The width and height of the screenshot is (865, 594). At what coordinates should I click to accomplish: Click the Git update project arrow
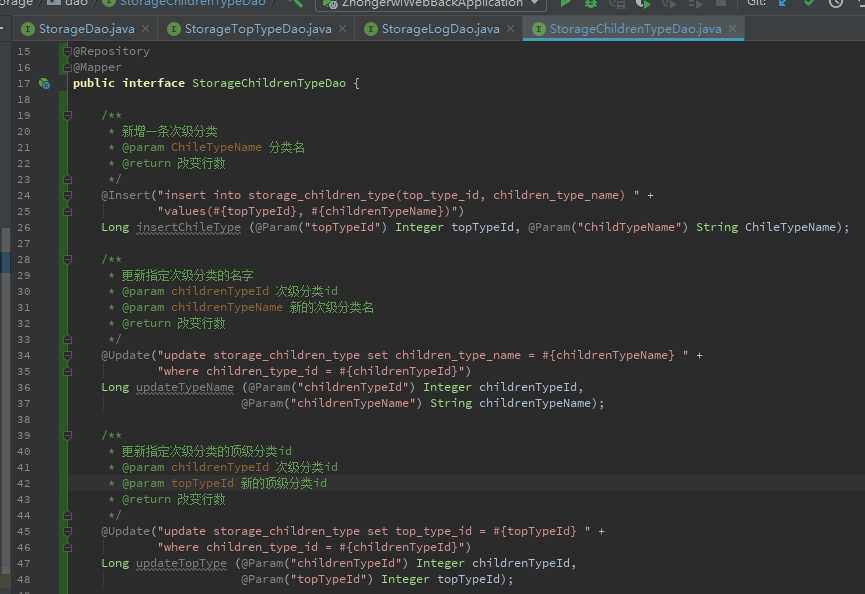click(782, 3)
